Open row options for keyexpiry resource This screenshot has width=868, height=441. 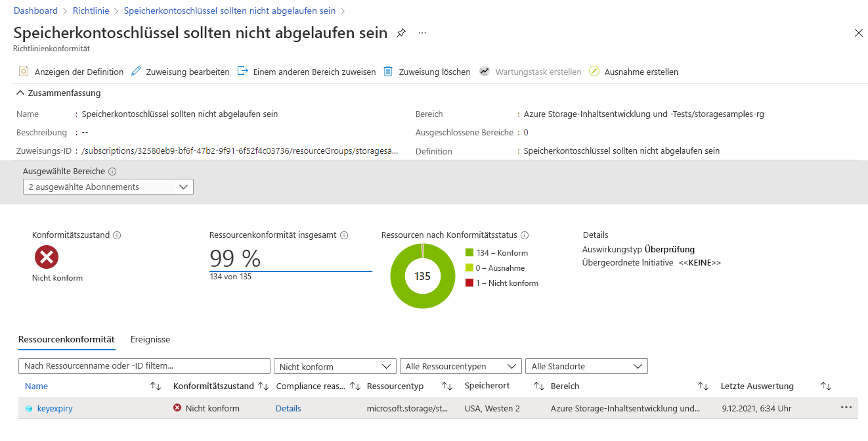click(x=846, y=407)
